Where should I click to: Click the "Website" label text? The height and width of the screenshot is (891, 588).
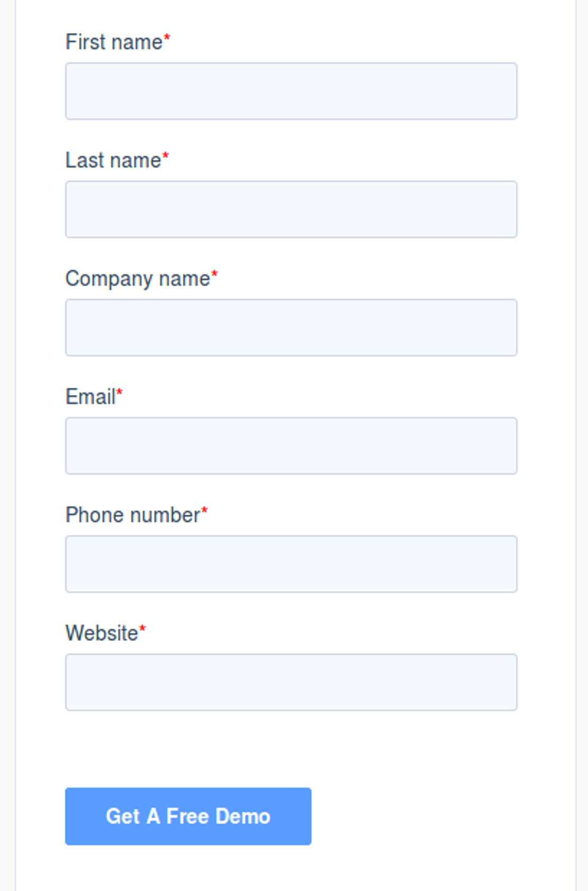[101, 633]
